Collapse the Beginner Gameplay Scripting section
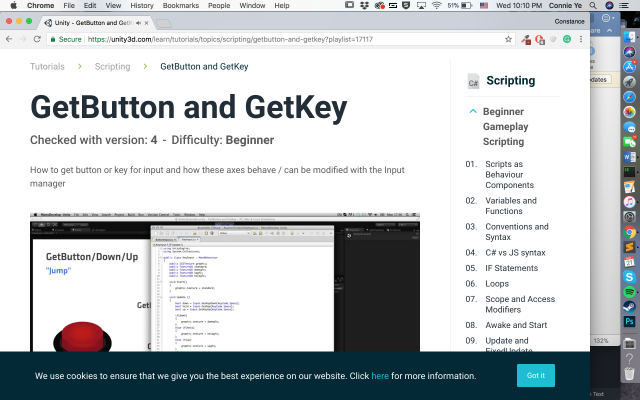Screen dimensions: 640x400 point(473,111)
